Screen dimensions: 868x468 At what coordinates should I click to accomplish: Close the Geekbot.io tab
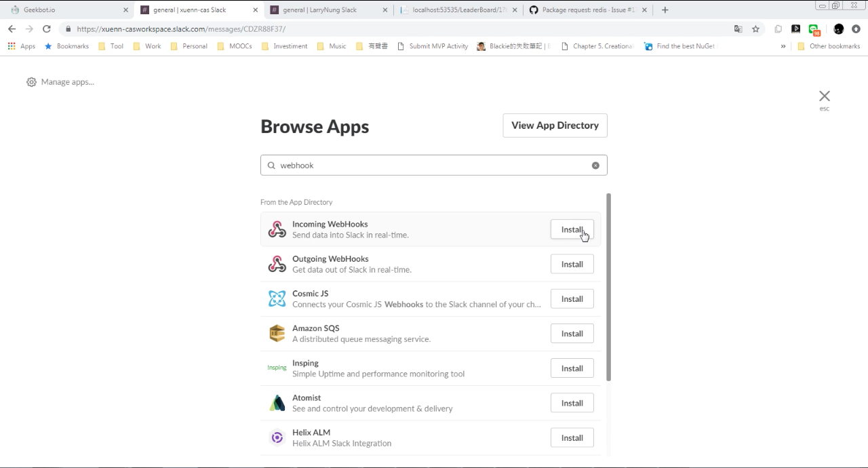[125, 10]
